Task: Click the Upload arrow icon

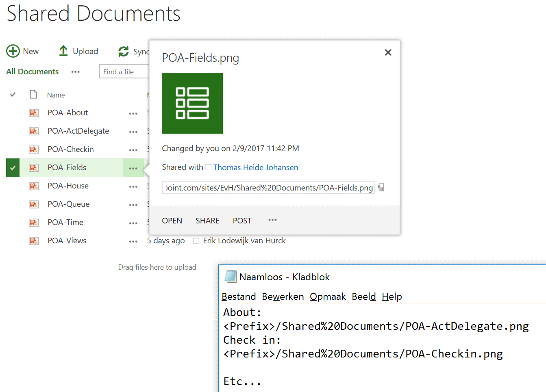Action: coord(63,51)
